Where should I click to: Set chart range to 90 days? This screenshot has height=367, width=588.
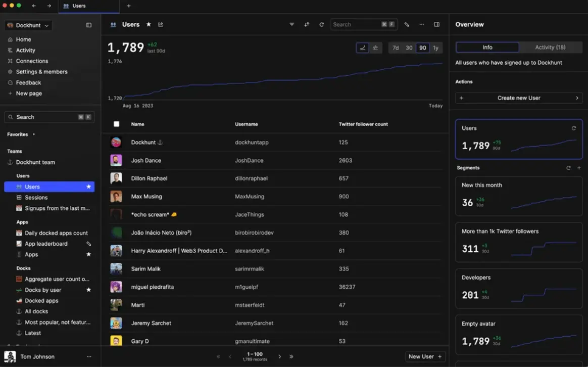(x=423, y=48)
